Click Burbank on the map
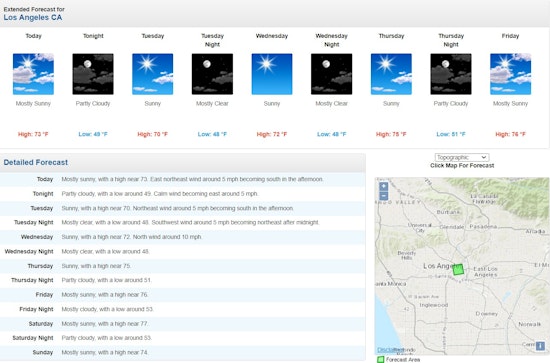Viewport: 550px width, 363px height. click(x=448, y=212)
